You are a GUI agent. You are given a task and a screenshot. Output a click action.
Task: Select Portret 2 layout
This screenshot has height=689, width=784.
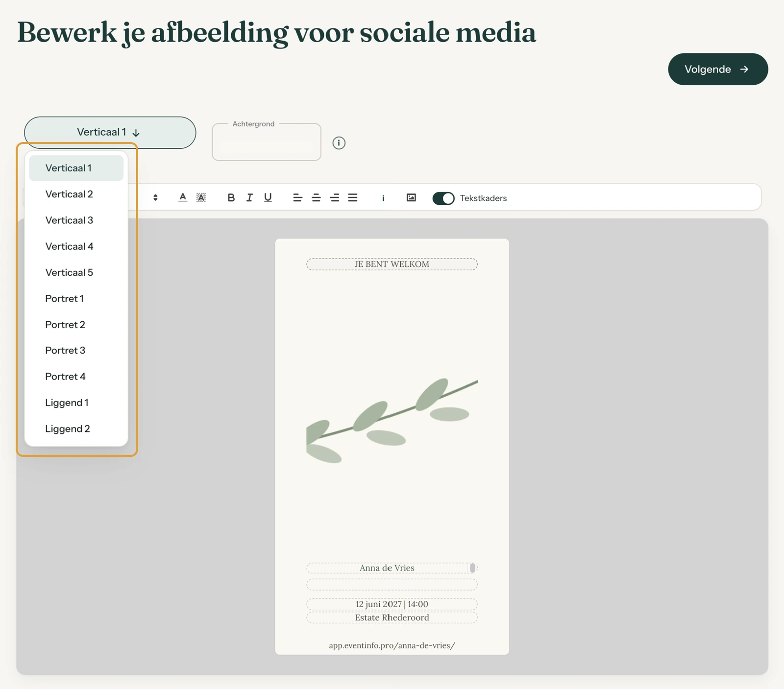(76, 325)
